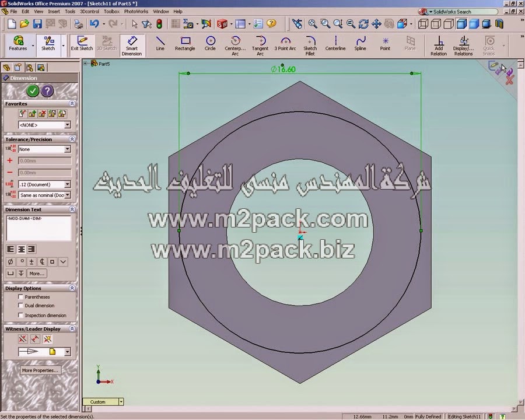This screenshot has height=420, width=525.
Task: Click the 16.60 diameter dimension value
Action: click(283, 69)
